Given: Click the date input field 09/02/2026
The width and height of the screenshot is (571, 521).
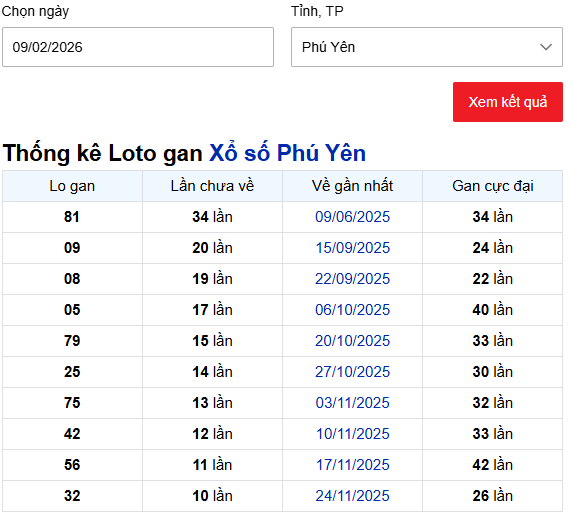Looking at the screenshot, I should [x=138, y=47].
